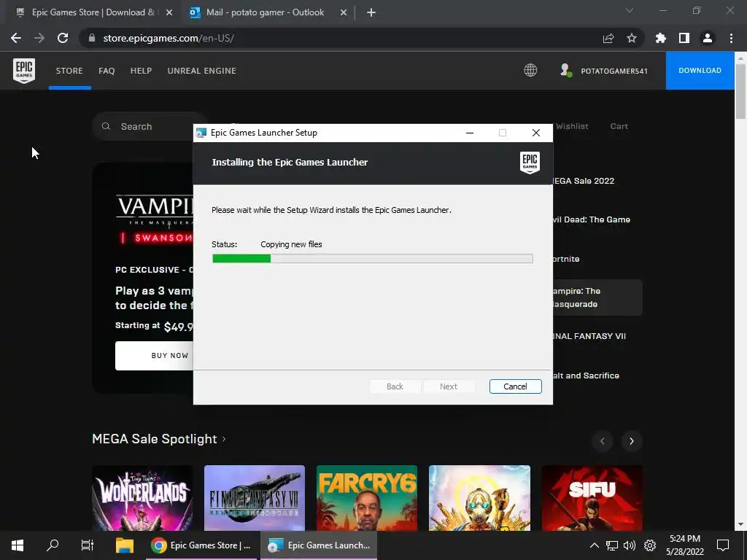This screenshot has width=747, height=560.
Task: Open the STORE navigation item
Action: click(69, 71)
